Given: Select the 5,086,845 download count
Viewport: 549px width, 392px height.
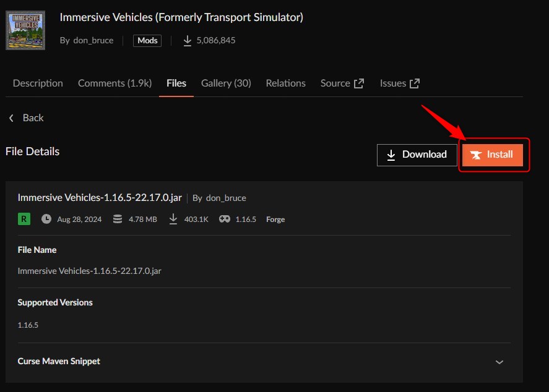Looking at the screenshot, I should tap(215, 40).
